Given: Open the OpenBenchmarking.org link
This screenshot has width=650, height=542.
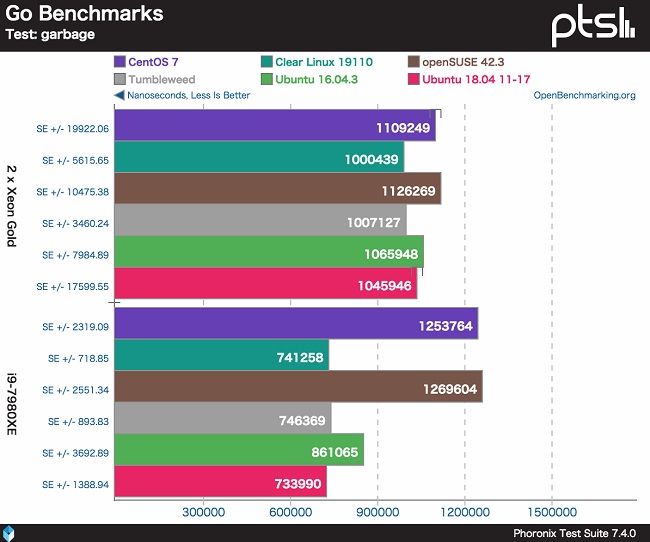Looking at the screenshot, I should pyautogui.click(x=584, y=96).
